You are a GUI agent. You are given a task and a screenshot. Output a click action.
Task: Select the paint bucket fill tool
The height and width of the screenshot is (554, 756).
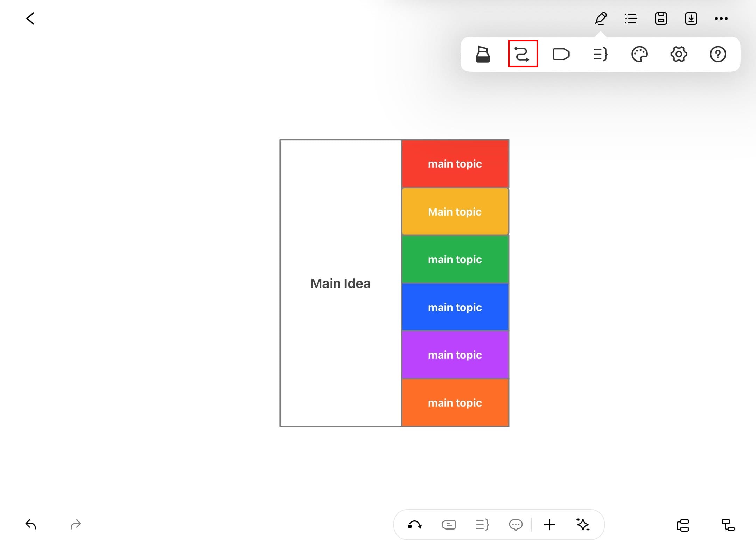point(483,54)
